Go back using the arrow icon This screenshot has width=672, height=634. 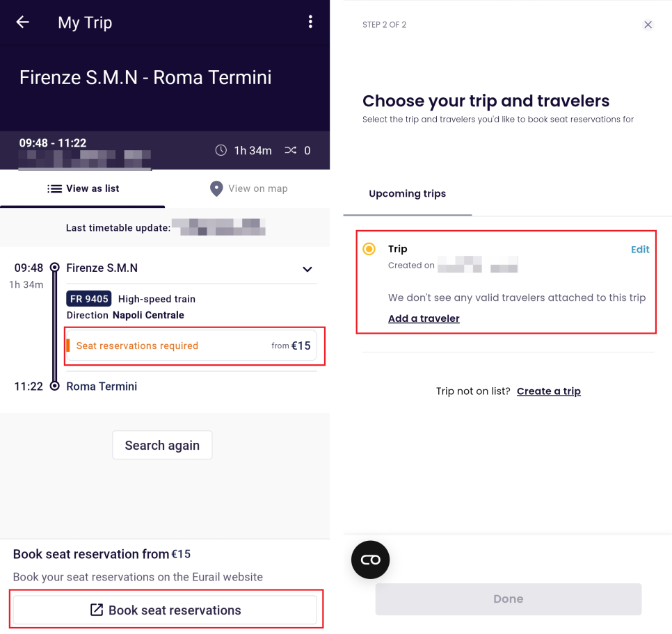pyautogui.click(x=22, y=22)
